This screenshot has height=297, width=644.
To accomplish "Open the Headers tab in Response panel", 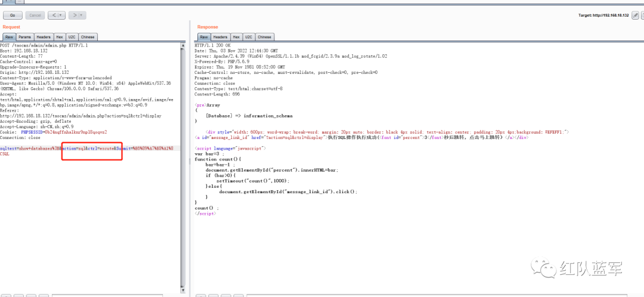I will 221,37.
